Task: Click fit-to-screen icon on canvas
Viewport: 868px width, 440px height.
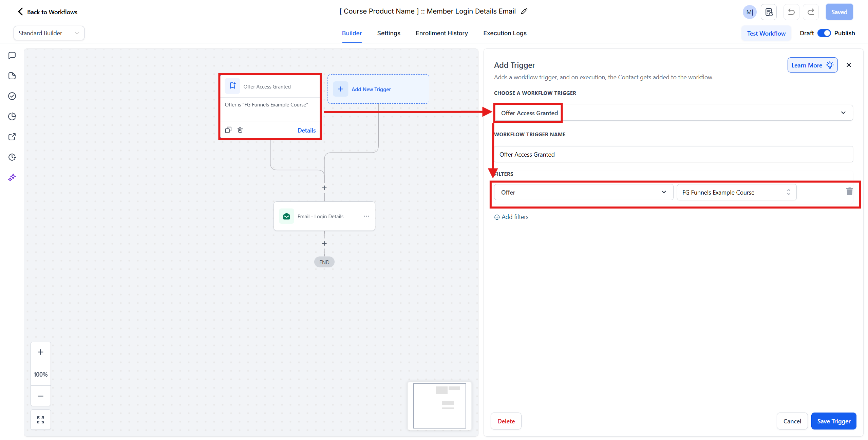Action: point(40,420)
